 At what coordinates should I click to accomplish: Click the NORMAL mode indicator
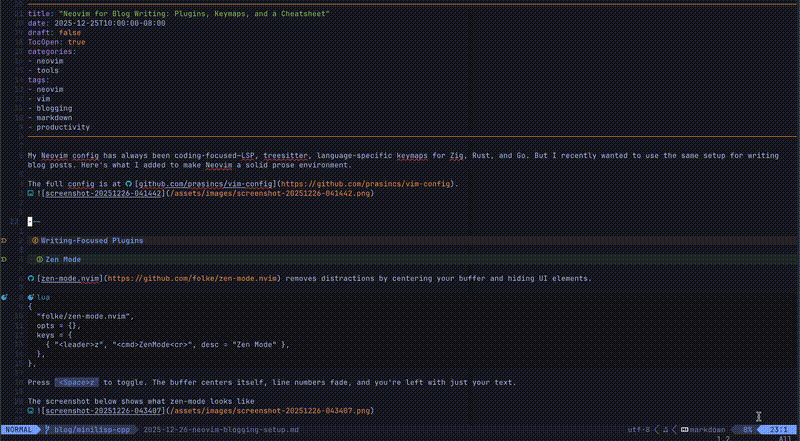18,430
